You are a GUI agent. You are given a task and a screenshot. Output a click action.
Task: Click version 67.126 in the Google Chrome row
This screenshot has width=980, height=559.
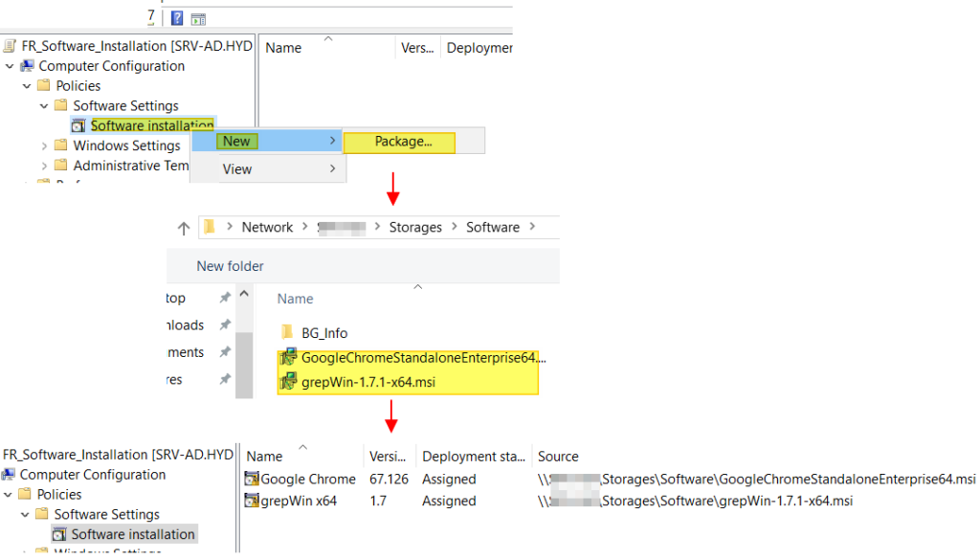(389, 479)
